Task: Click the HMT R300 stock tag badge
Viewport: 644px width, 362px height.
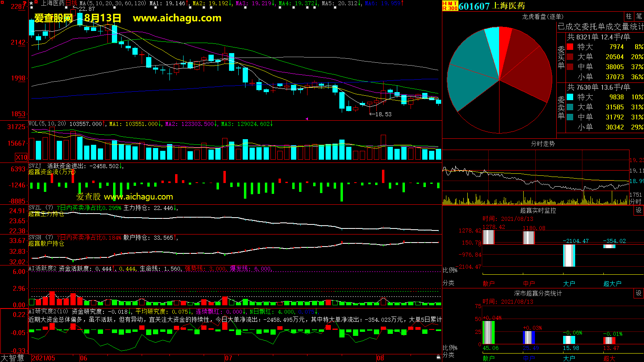Action: click(x=450, y=6)
